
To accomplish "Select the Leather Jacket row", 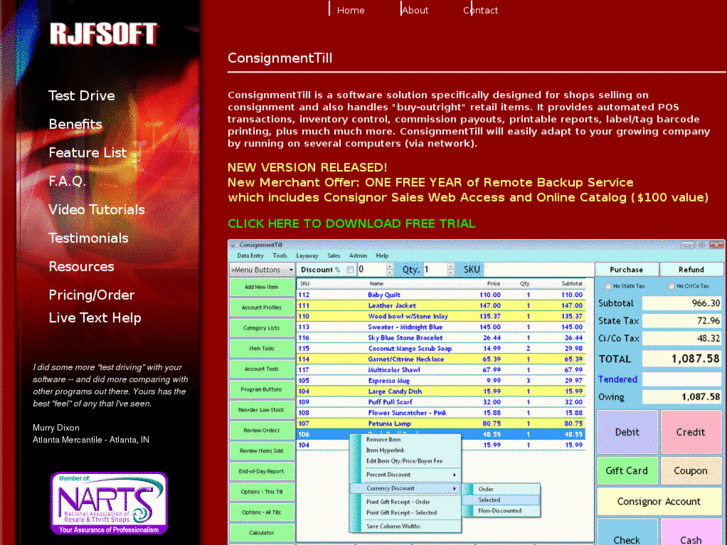I will tap(440, 306).
